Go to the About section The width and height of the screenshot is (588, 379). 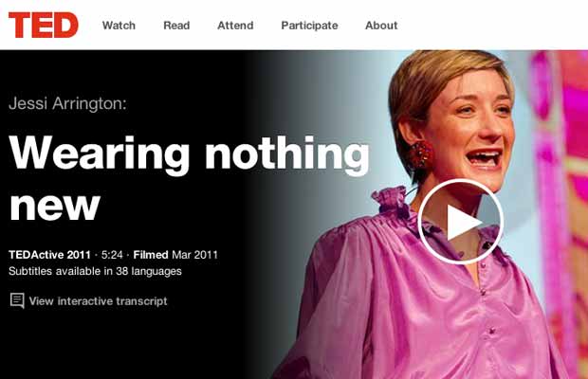point(381,26)
